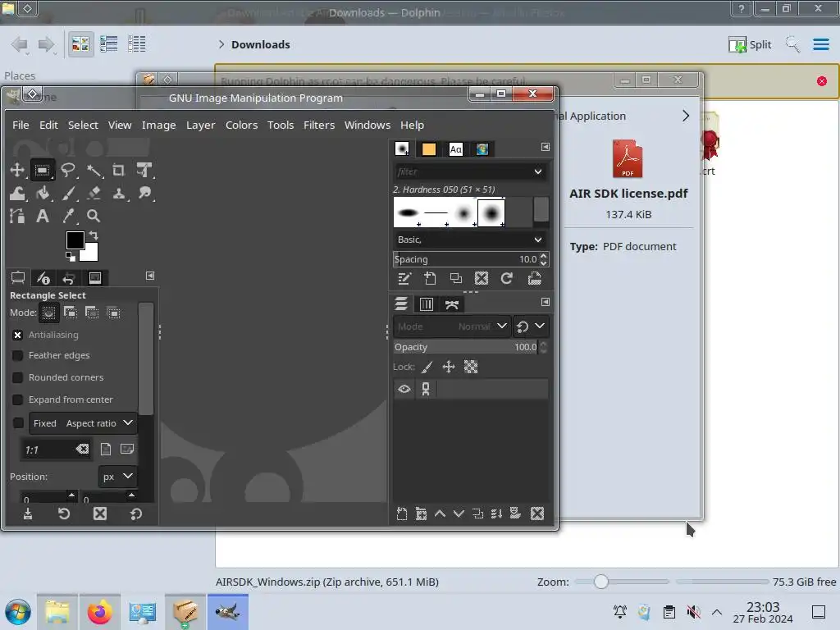The width and height of the screenshot is (840, 630).
Task: Select the Zoom magnifier tool
Action: [x=94, y=216]
